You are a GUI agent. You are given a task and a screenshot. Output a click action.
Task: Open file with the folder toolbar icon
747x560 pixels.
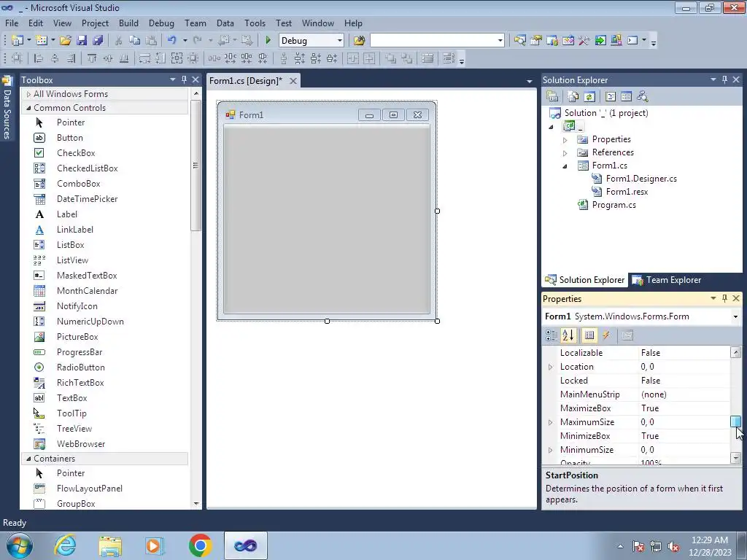(x=65, y=41)
